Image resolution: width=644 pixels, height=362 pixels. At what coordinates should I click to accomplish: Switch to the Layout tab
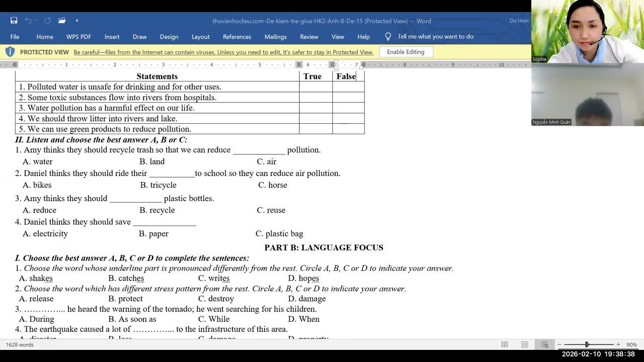(200, 37)
